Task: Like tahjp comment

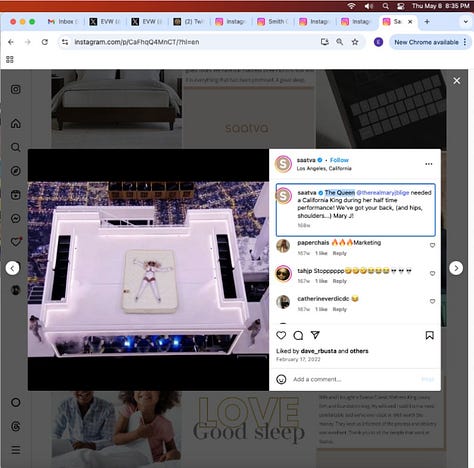Action: click(x=432, y=273)
